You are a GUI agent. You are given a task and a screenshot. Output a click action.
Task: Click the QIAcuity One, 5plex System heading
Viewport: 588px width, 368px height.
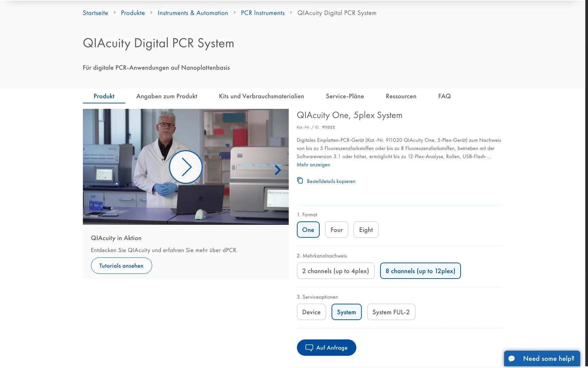(350, 115)
